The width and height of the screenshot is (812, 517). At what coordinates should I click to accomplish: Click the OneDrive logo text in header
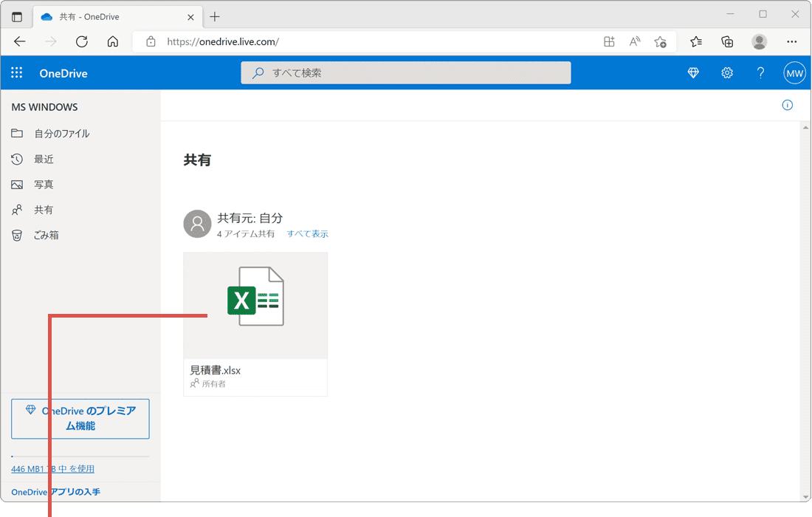(x=63, y=73)
